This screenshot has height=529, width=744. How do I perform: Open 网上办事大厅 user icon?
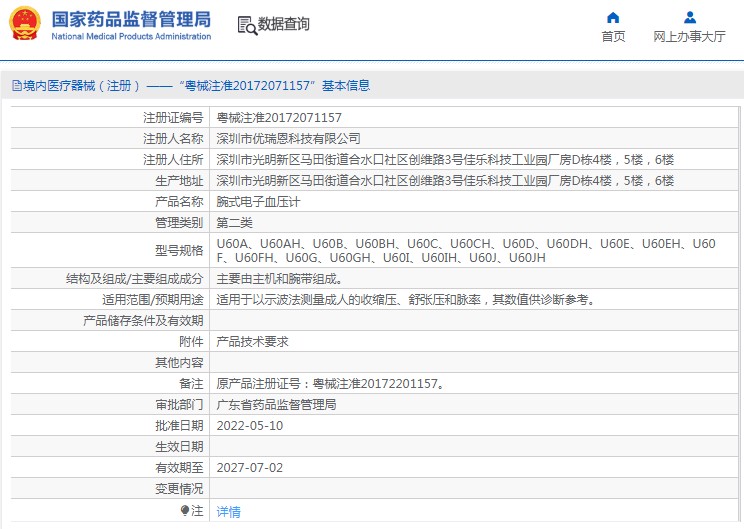[690, 18]
